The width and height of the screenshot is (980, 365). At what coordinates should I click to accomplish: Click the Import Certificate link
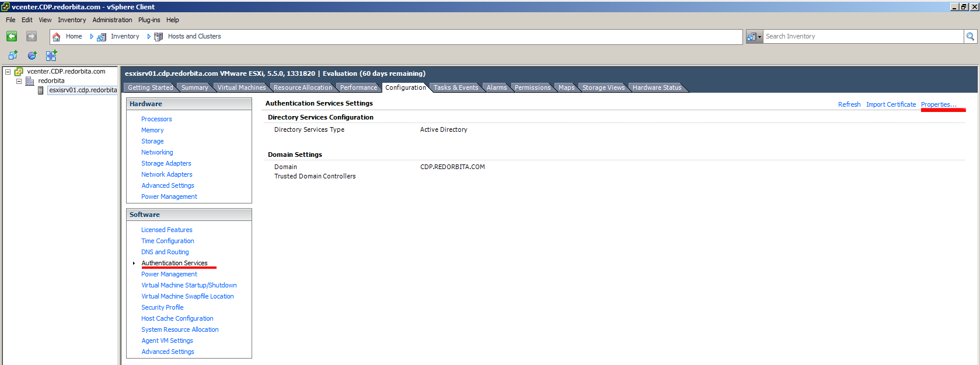891,104
